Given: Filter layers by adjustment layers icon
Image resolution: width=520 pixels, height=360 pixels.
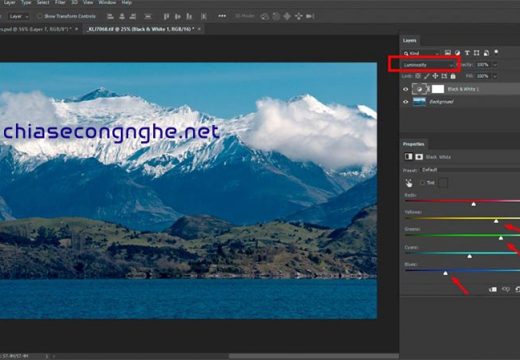Looking at the screenshot, I should coord(457,53).
